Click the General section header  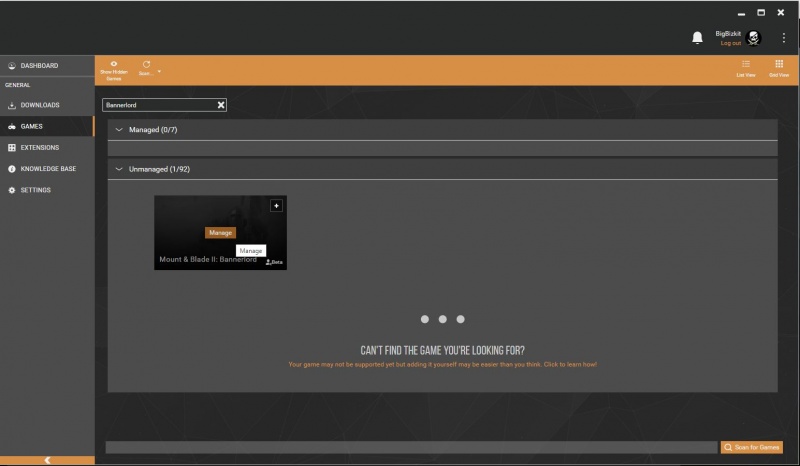pos(18,85)
